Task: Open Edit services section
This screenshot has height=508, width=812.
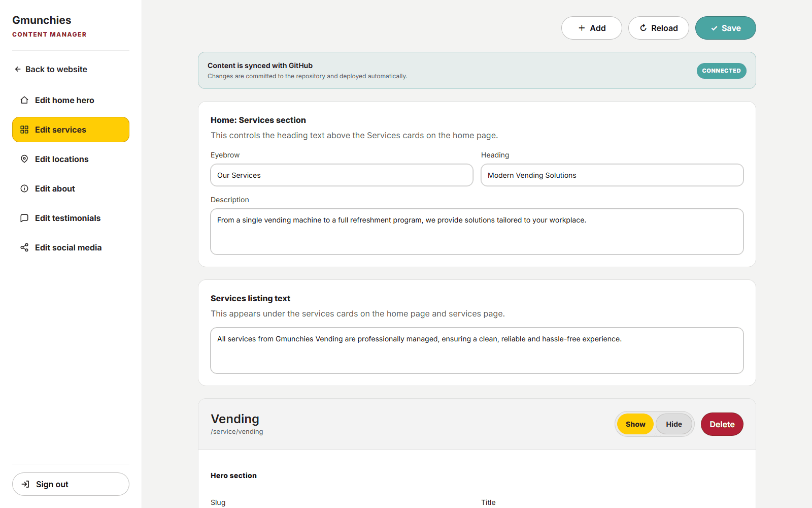Action: [x=71, y=130]
